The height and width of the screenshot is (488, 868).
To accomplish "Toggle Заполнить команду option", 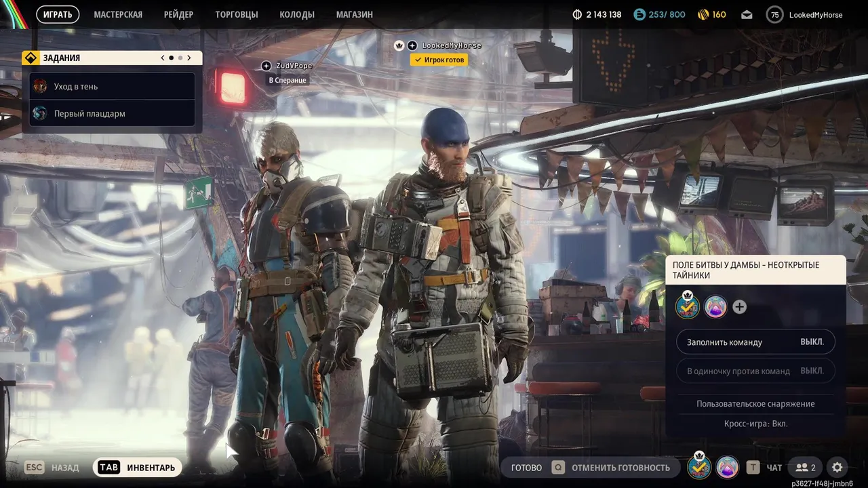I will 755,342.
